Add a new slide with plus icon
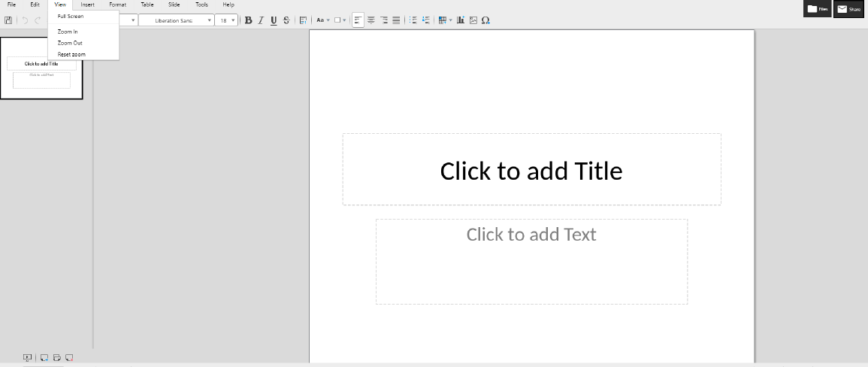This screenshot has height=367, width=868. 44,358
